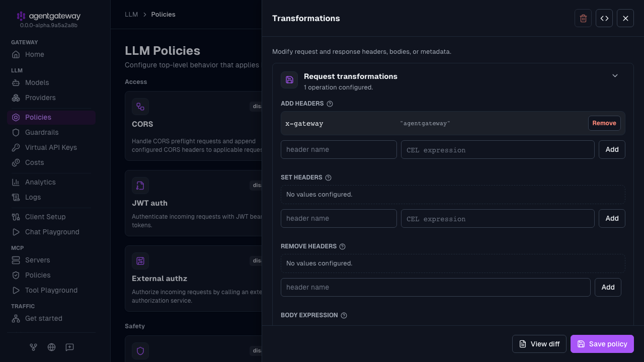Image resolution: width=644 pixels, height=362 pixels.
Task: Click the "agentgateway" header value text
Action: (x=425, y=123)
